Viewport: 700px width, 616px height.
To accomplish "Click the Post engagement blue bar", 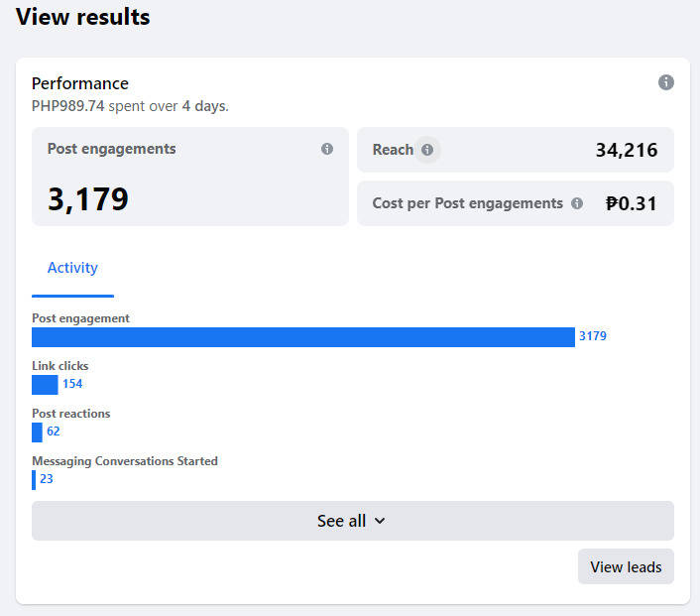I will pyautogui.click(x=302, y=336).
